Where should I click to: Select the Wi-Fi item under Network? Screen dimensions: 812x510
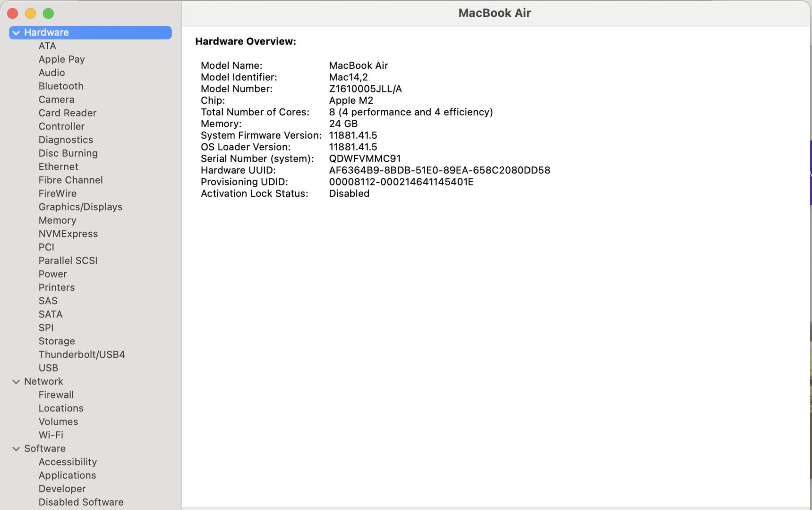point(51,435)
